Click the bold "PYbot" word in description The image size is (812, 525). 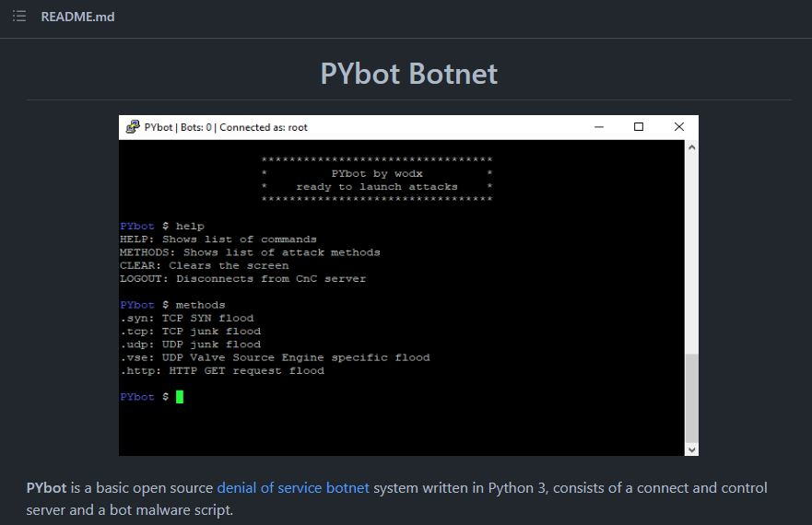pyautogui.click(x=46, y=488)
